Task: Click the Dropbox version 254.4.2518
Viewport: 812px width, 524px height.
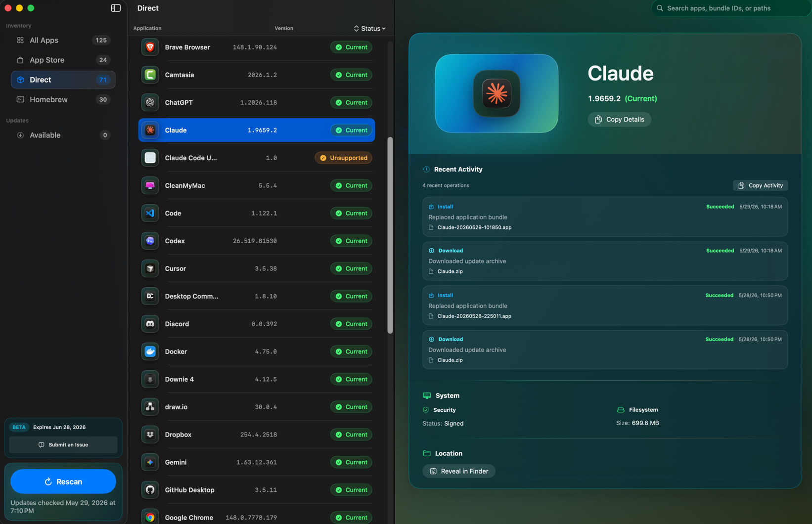Action: 258,435
